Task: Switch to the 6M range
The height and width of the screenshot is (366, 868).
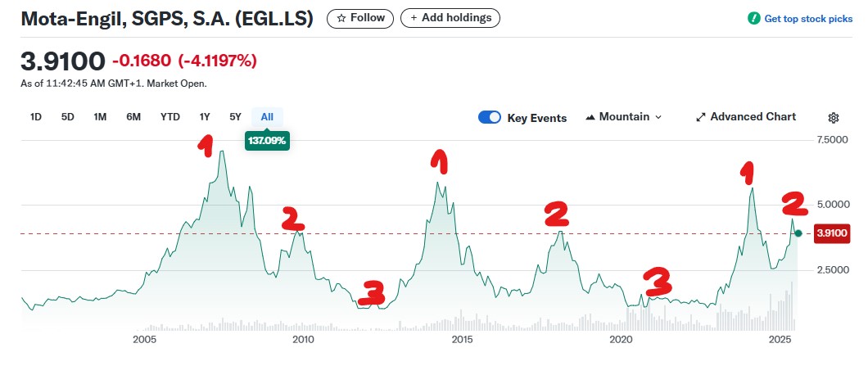Action: [x=133, y=117]
